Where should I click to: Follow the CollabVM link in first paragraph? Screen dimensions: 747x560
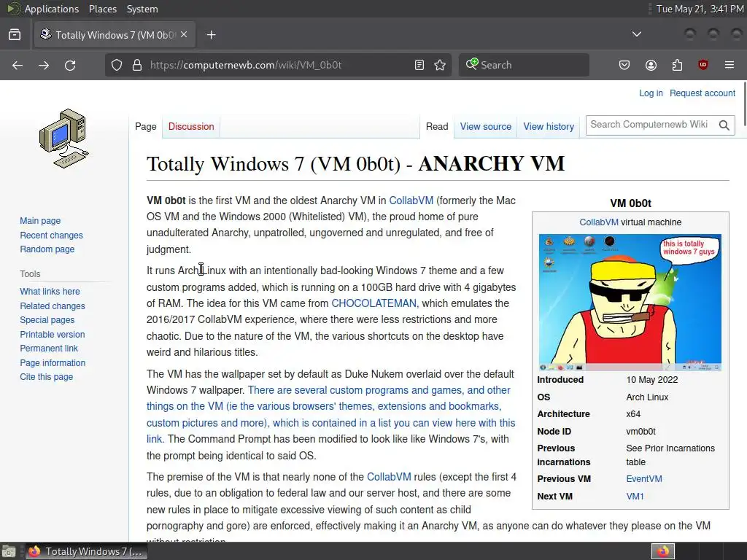411,201
